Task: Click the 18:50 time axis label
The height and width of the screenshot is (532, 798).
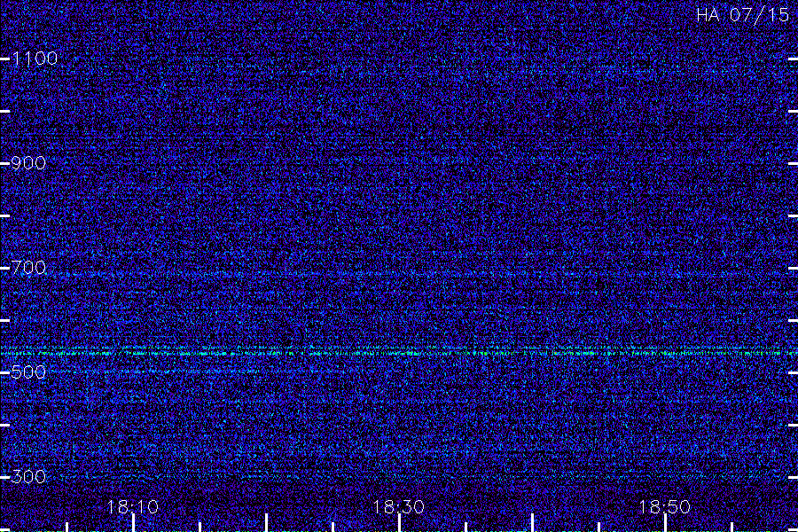Action: 664,507
